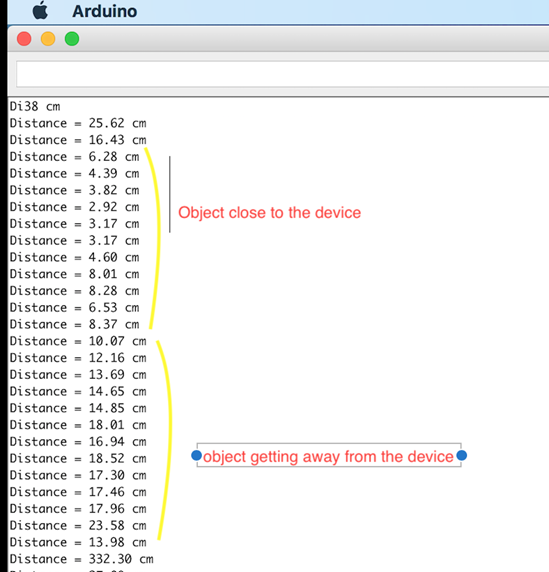Select the right blue handle of annotation
This screenshot has height=572, width=549.
click(461, 455)
